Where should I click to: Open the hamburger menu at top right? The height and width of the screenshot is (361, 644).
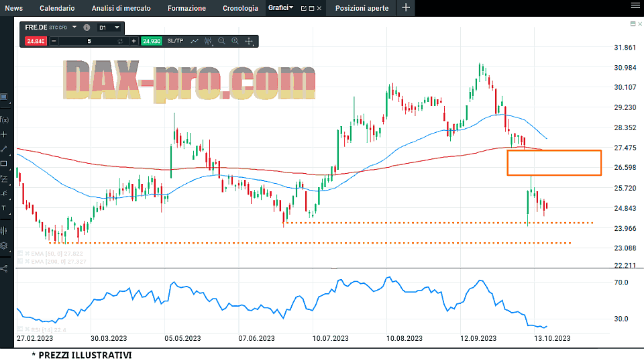pyautogui.click(x=635, y=5)
